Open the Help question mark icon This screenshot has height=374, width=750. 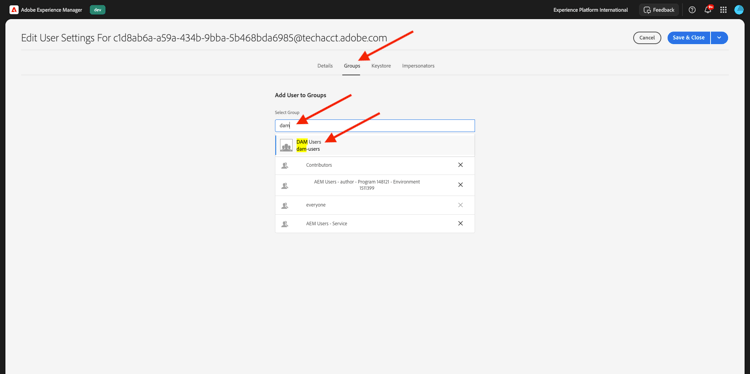coord(692,10)
